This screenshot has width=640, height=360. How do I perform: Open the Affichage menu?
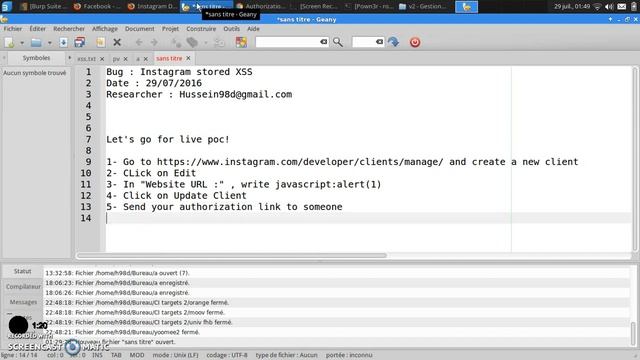[x=105, y=29]
